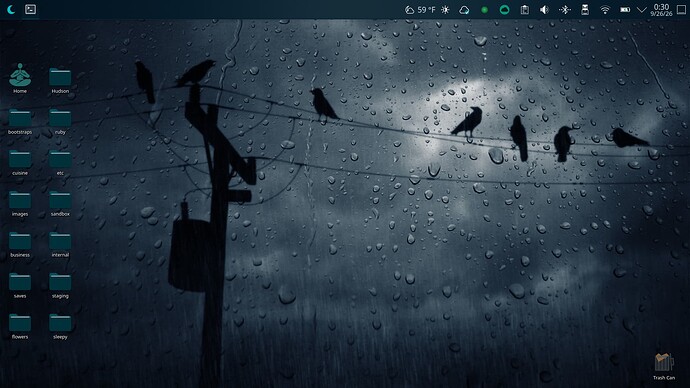690x388 pixels.
Task: Select the Trash Can icon
Action: click(664, 366)
